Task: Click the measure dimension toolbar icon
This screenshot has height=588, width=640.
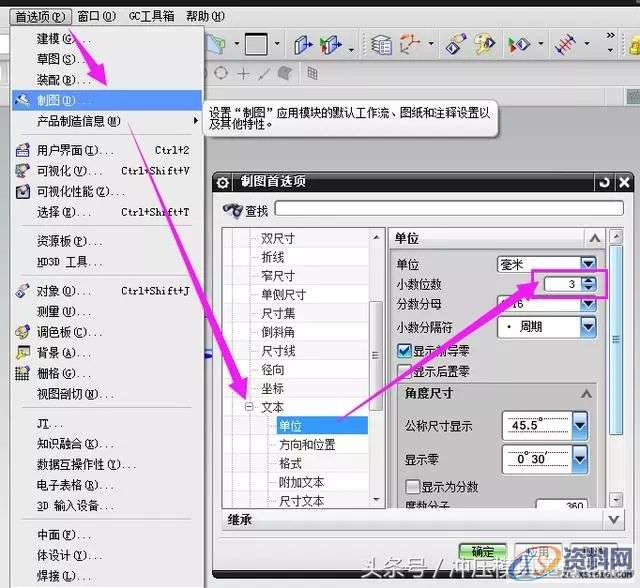Action: [x=565, y=44]
